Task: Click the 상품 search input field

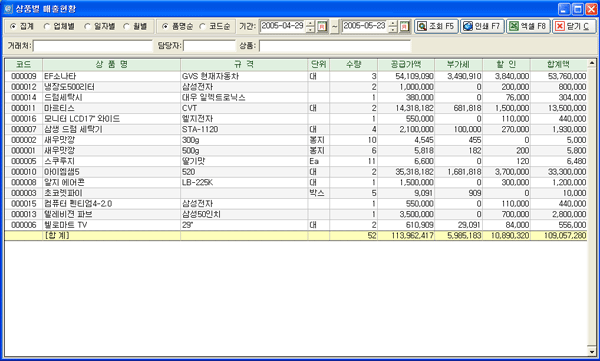Action: click(335, 46)
